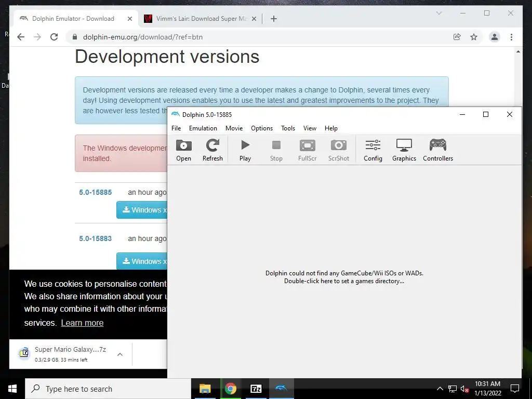This screenshot has height=399, width=532.
Task: Show hidden system tray icons
Action: click(x=440, y=389)
